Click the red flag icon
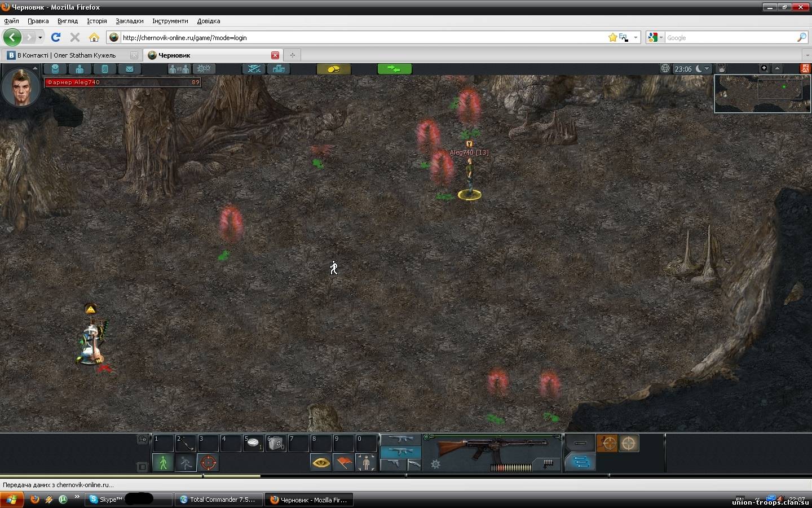This screenshot has height=508, width=812. pyautogui.click(x=344, y=463)
